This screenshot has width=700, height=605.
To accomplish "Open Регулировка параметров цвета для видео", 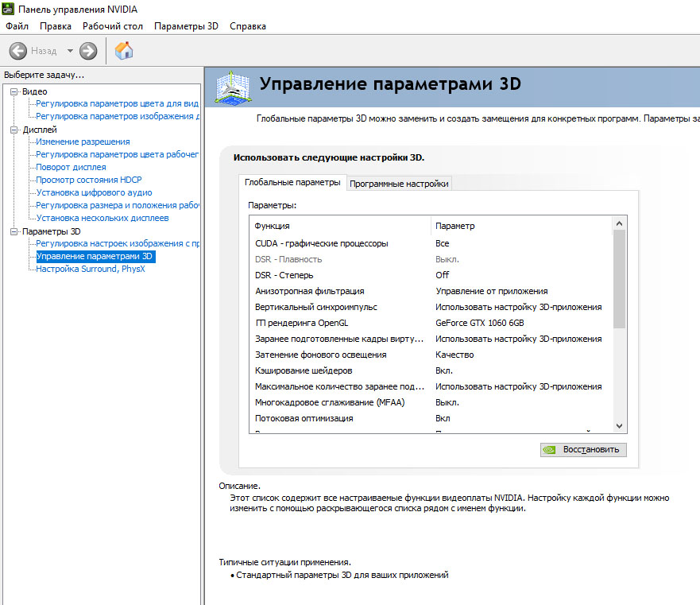I will tap(117, 103).
